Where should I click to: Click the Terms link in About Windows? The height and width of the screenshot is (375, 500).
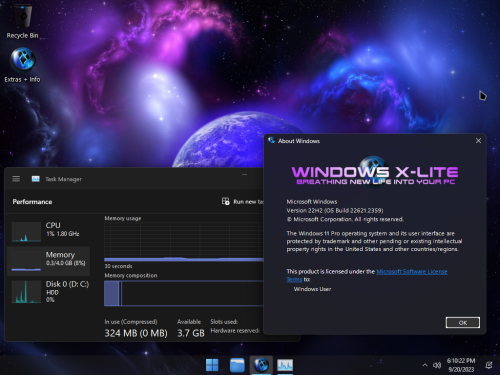tap(294, 279)
